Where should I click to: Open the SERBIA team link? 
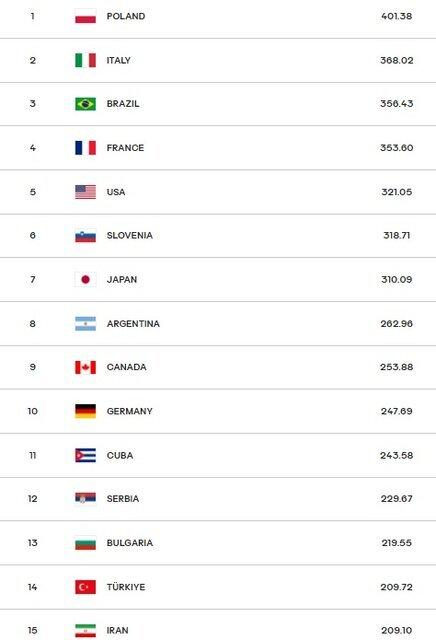pyautogui.click(x=123, y=499)
